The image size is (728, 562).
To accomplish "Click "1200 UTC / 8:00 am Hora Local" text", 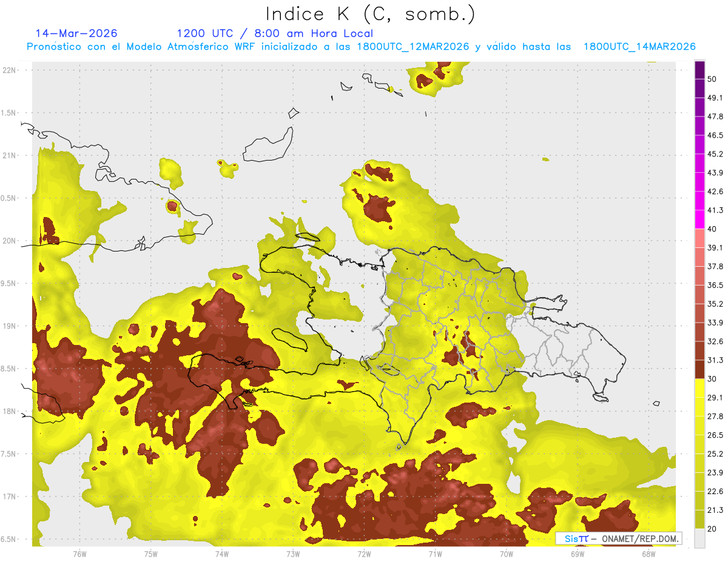I will point(275,33).
